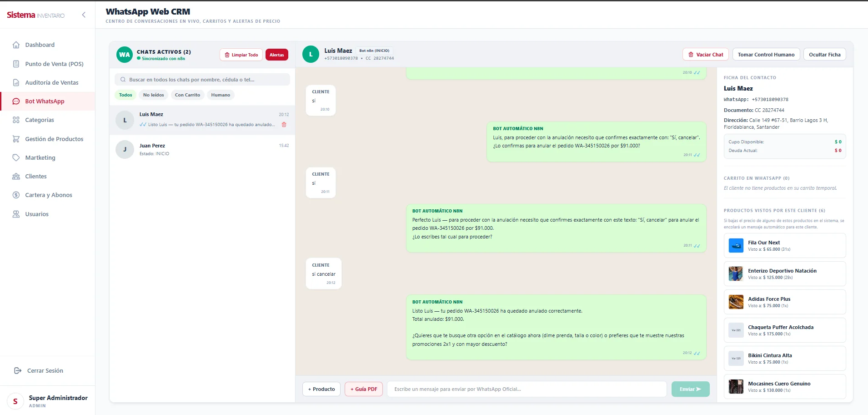Click the Gestión de Productos cart icon
Image resolution: width=868 pixels, height=415 pixels.
pyautogui.click(x=16, y=139)
